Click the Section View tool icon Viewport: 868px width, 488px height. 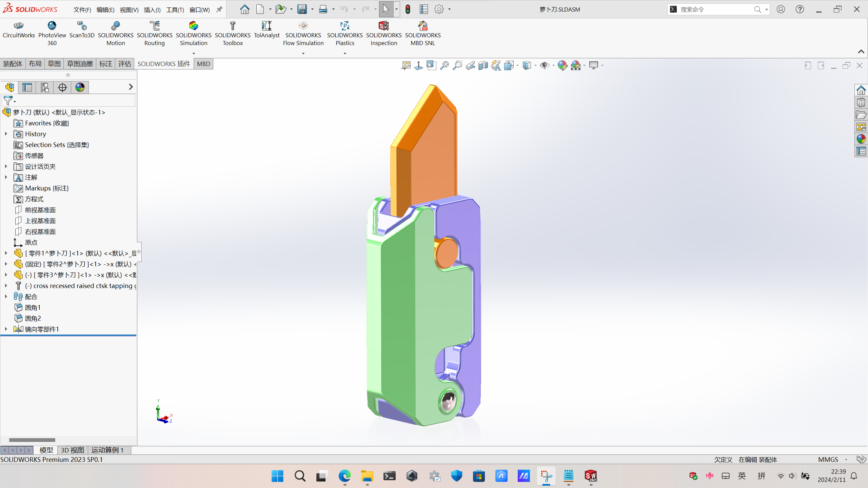click(483, 65)
